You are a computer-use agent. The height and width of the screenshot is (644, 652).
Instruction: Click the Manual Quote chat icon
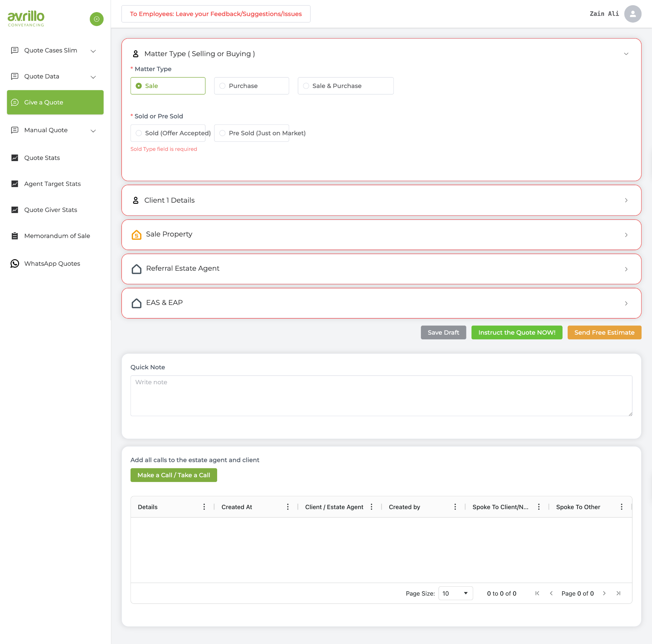pos(15,130)
